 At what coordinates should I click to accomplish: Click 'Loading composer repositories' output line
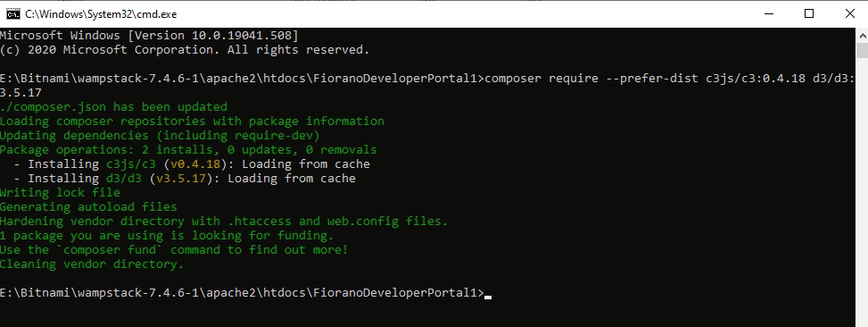192,121
